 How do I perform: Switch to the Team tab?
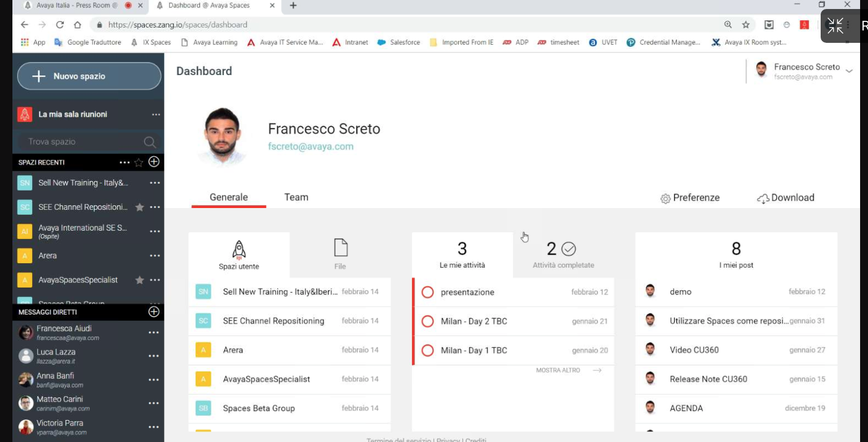[296, 197]
